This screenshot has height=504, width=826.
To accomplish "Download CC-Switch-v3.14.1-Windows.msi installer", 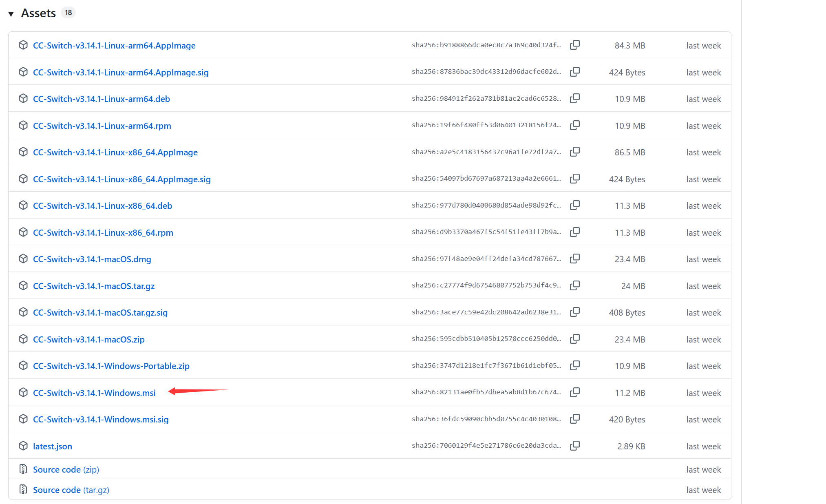I will tap(94, 393).
